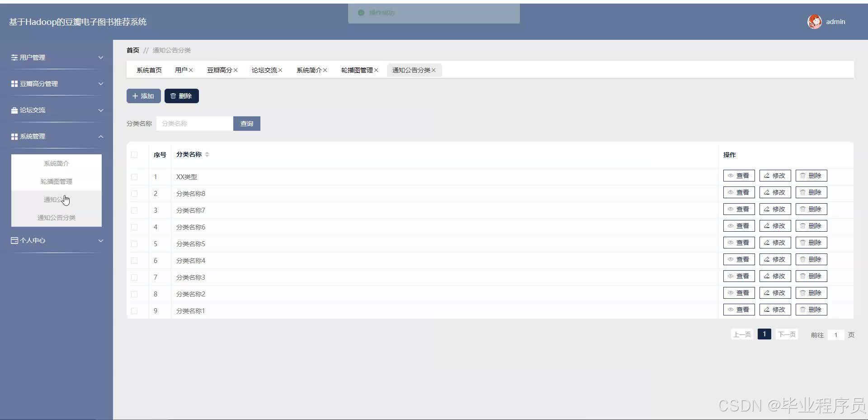Image resolution: width=868 pixels, height=420 pixels.
Task: Open the 系统简介 submenu item
Action: 57,163
